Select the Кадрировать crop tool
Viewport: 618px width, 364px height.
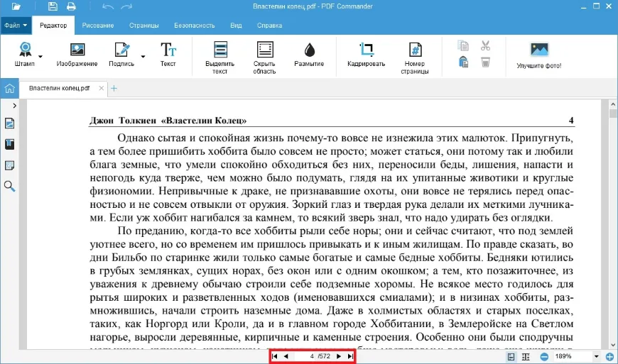point(366,55)
